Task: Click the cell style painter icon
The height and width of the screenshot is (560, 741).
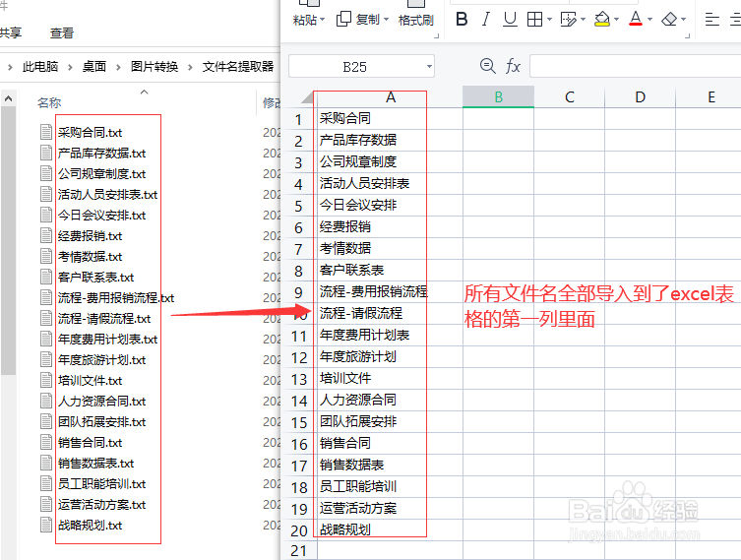Action: coord(568,20)
